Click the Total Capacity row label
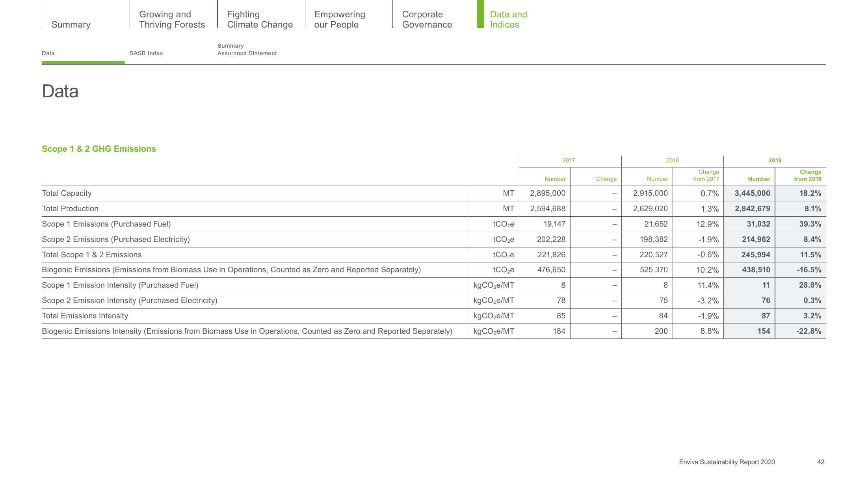The width and height of the screenshot is (868, 489). 67,193
